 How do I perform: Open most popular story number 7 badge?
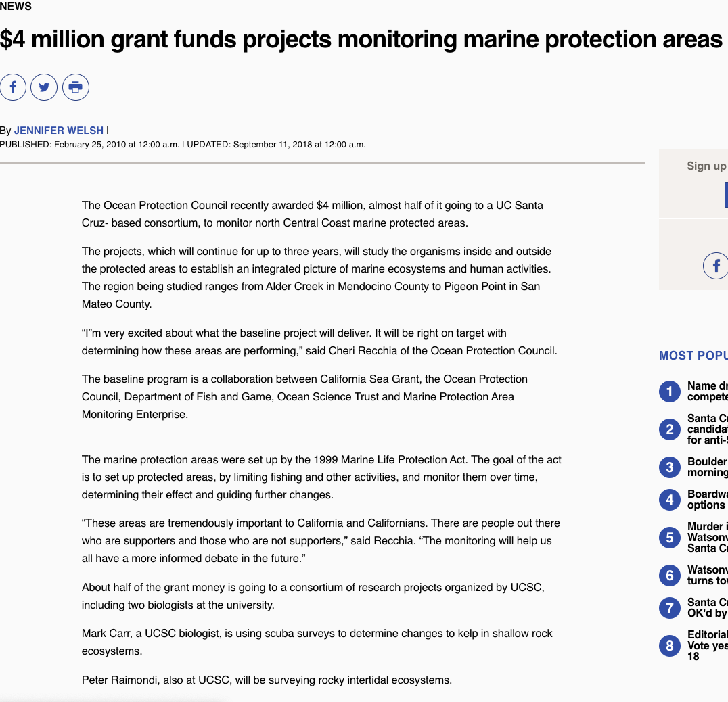tap(670, 608)
